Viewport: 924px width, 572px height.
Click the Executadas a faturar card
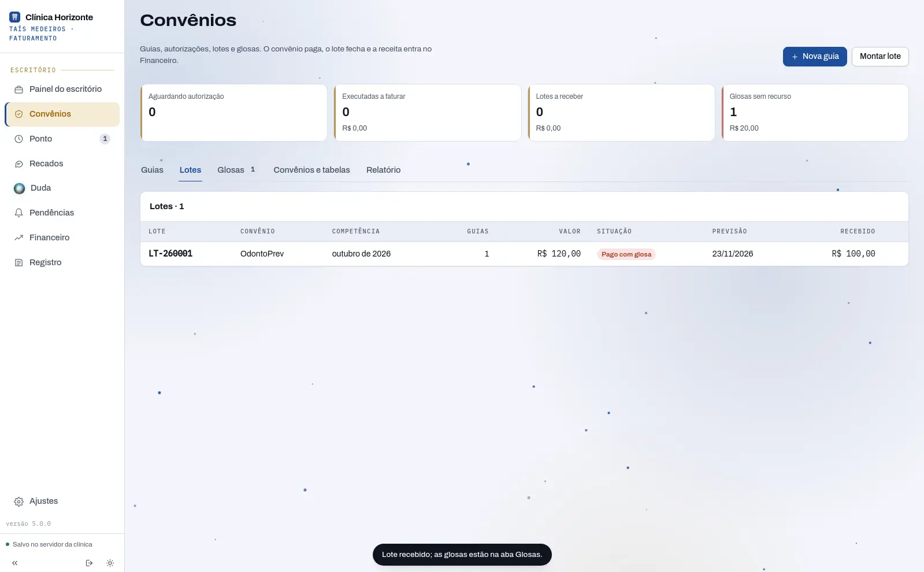(428, 113)
